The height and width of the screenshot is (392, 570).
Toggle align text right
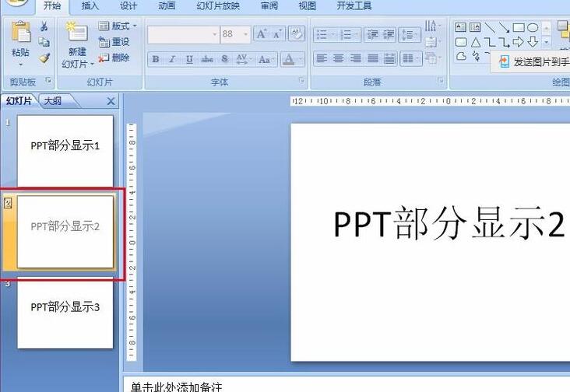pyautogui.click(x=356, y=58)
